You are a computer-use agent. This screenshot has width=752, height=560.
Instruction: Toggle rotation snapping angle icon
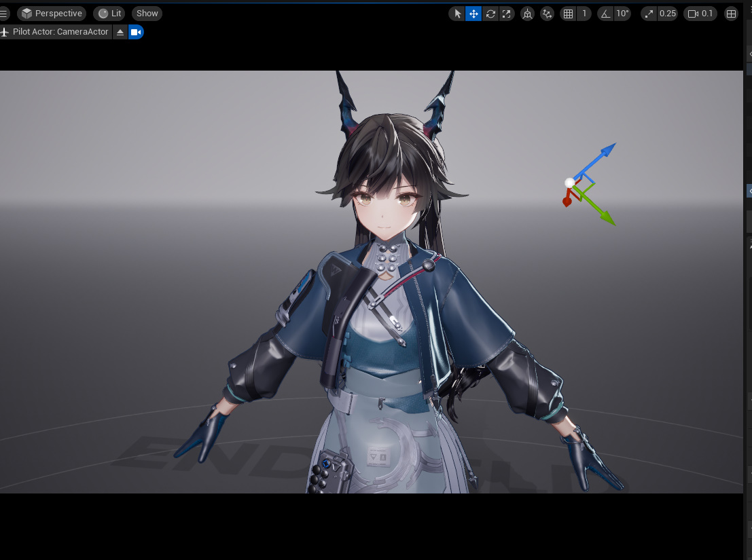click(x=606, y=14)
